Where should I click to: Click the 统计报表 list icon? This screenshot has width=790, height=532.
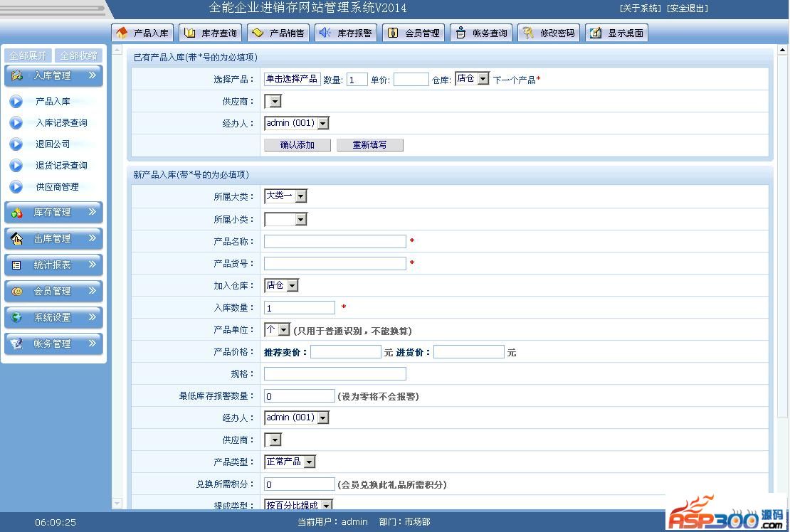(x=16, y=265)
